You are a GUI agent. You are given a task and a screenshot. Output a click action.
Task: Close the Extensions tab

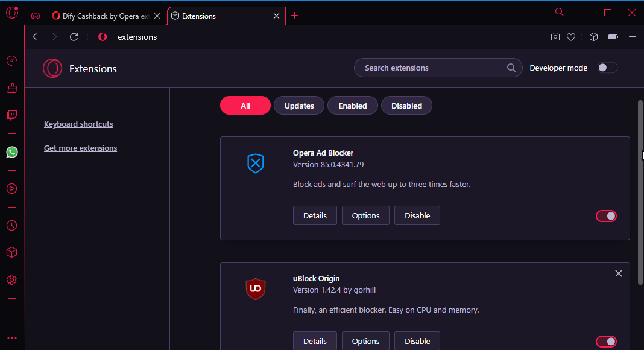pyautogui.click(x=276, y=16)
